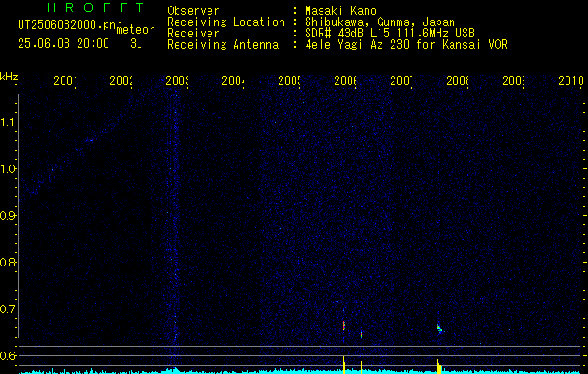Click the "Observer" field label
This screenshot has height=374, width=588.
click(x=194, y=11)
